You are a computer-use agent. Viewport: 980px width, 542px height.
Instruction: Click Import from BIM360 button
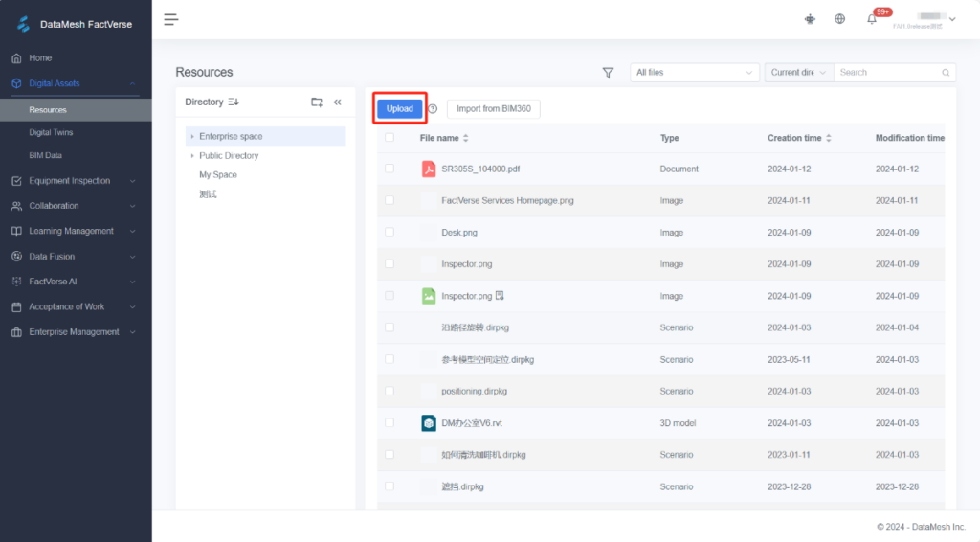pos(494,109)
